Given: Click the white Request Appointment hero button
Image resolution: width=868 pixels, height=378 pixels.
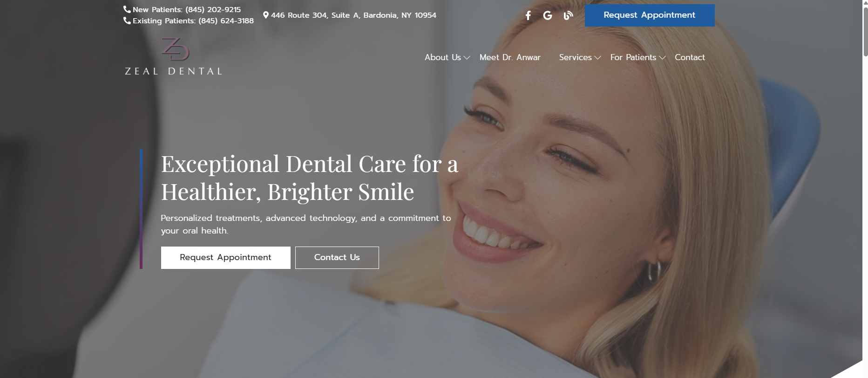Looking at the screenshot, I should pos(226,258).
